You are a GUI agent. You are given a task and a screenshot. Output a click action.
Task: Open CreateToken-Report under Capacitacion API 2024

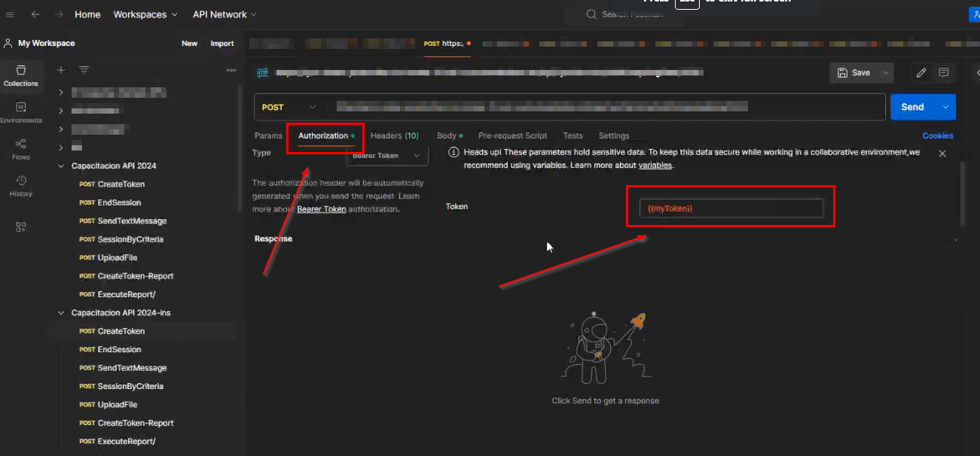136,276
